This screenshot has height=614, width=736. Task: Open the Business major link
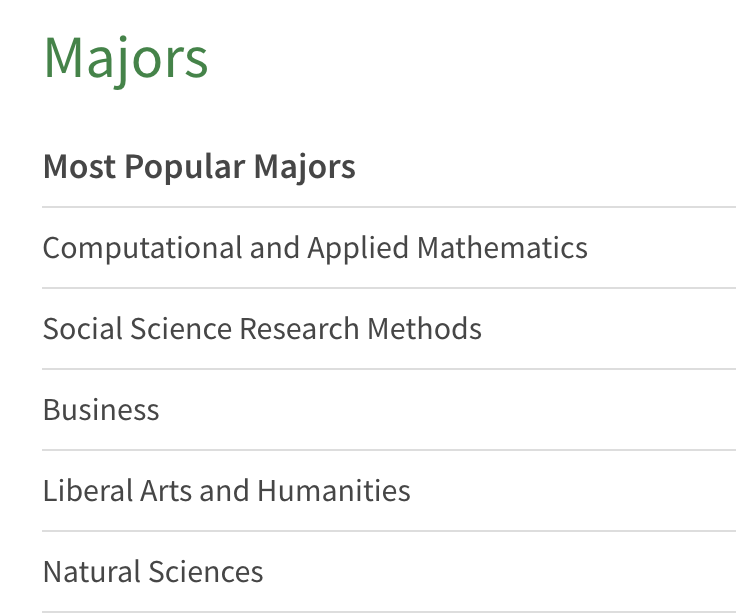pos(101,409)
